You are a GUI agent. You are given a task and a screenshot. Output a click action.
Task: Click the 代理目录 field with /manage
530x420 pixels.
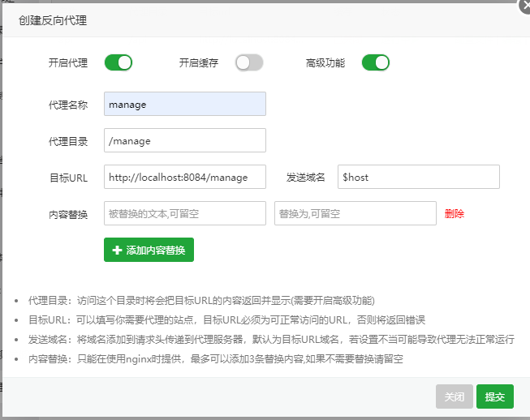(185, 140)
